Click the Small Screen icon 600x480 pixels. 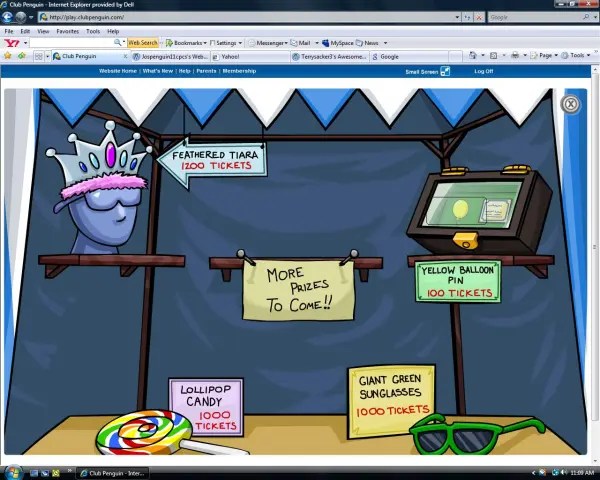pyautogui.click(x=445, y=71)
